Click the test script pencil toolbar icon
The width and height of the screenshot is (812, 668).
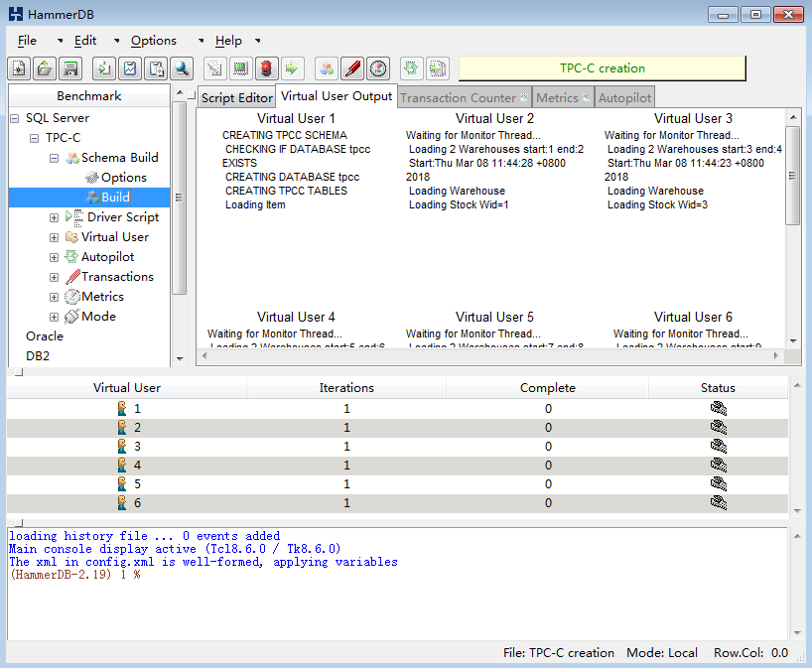tap(214, 68)
